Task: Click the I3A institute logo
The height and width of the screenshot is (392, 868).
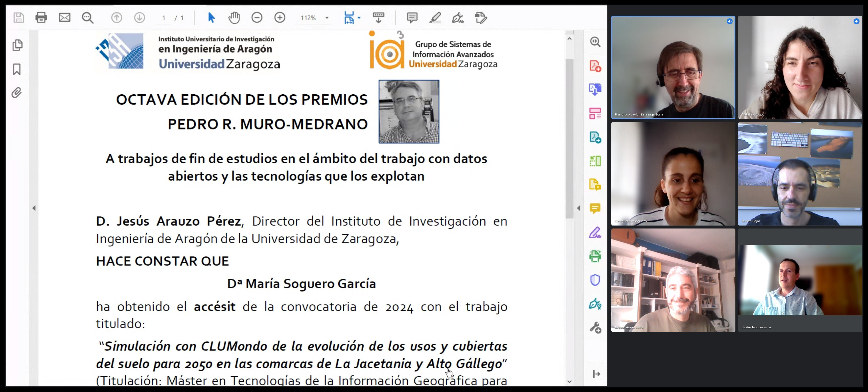Action: pos(120,51)
